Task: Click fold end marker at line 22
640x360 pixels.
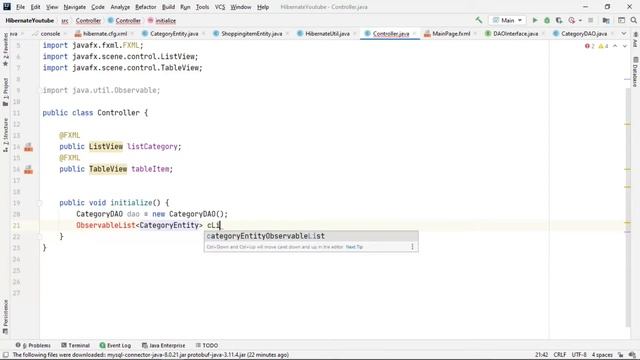Action: [x=40, y=237]
